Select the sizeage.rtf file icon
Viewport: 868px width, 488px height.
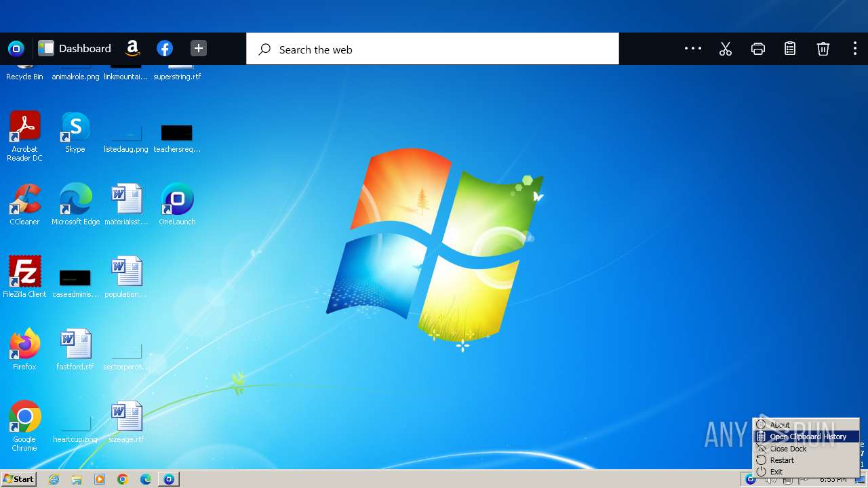(x=126, y=422)
